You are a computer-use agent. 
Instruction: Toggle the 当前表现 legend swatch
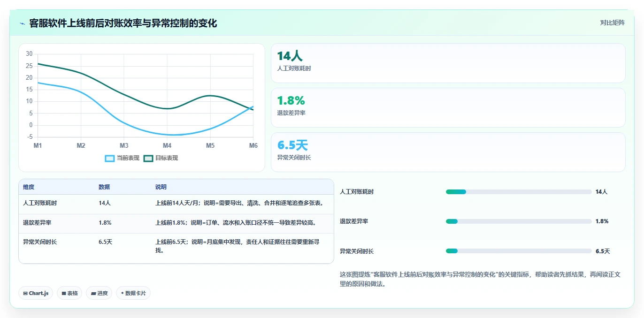click(x=109, y=158)
